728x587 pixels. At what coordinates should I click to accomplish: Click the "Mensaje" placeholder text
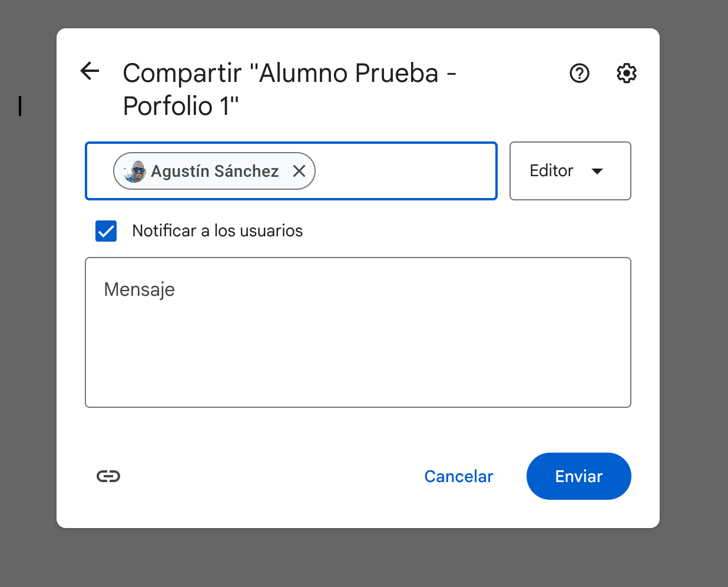click(140, 289)
